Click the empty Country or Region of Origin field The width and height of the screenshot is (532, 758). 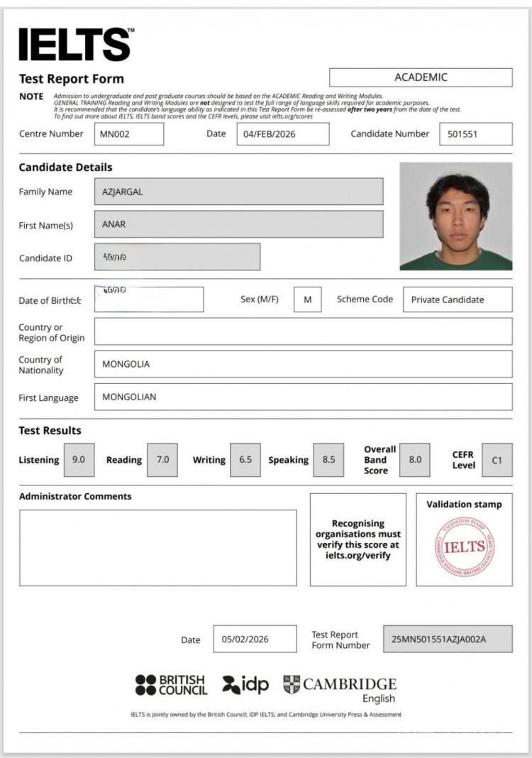pyautogui.click(x=303, y=331)
